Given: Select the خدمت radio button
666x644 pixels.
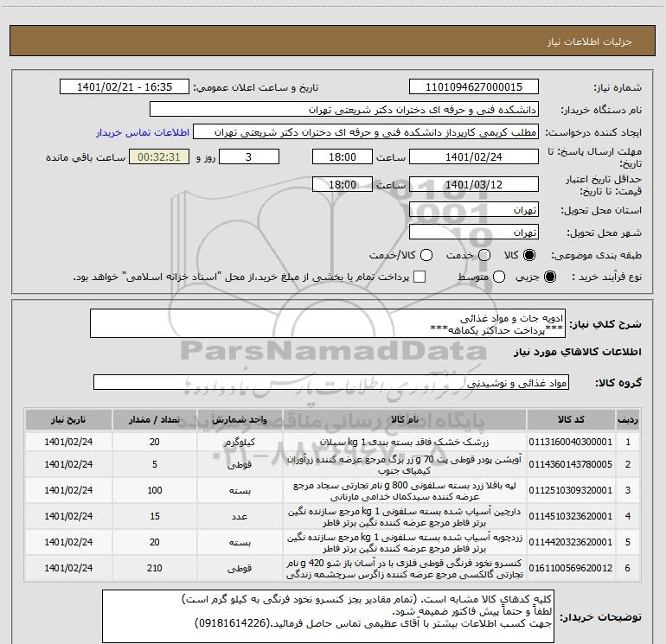Looking at the screenshot, I should coord(484,255).
